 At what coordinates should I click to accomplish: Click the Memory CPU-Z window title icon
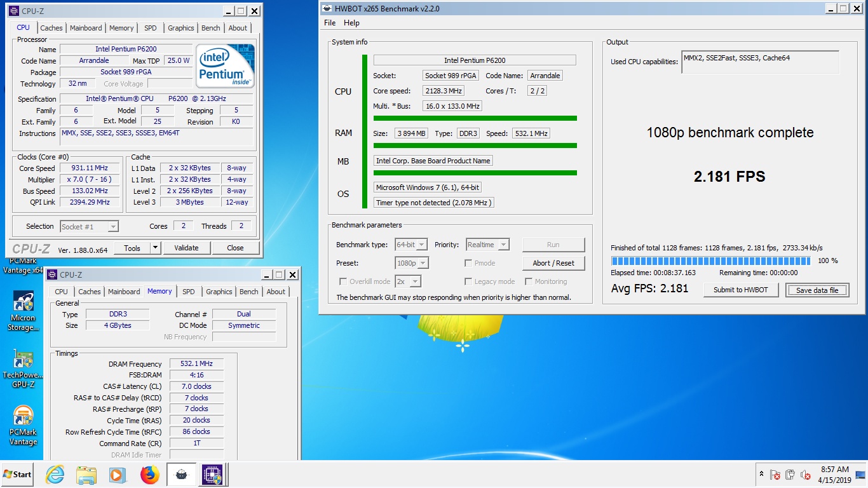(51, 274)
